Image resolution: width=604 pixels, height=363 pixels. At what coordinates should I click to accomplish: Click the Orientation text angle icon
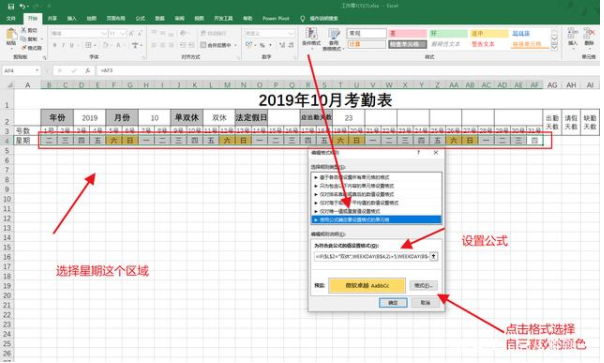pyautogui.click(x=183, y=34)
